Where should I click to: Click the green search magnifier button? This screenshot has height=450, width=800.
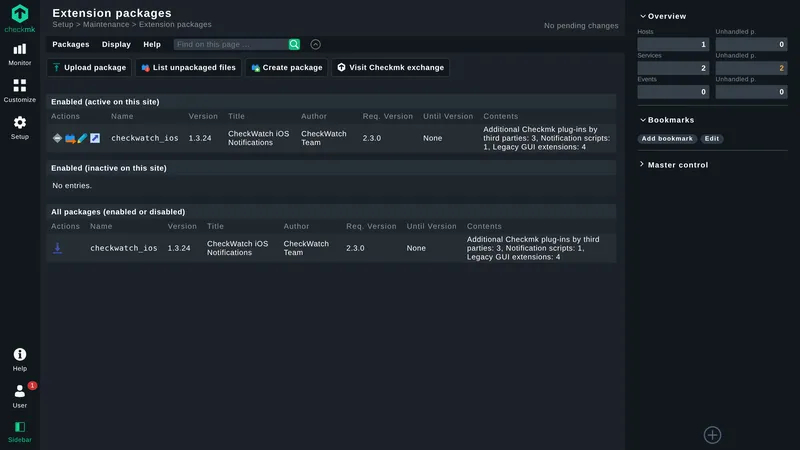coord(294,44)
